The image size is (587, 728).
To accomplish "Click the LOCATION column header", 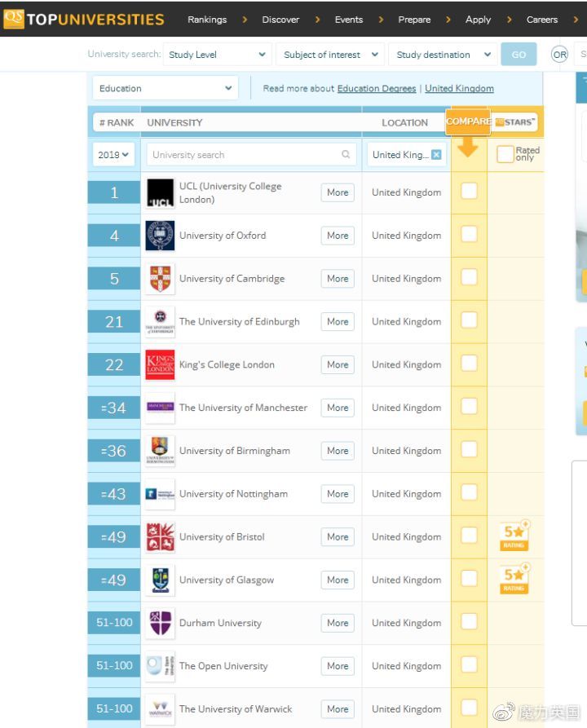I will tap(404, 122).
